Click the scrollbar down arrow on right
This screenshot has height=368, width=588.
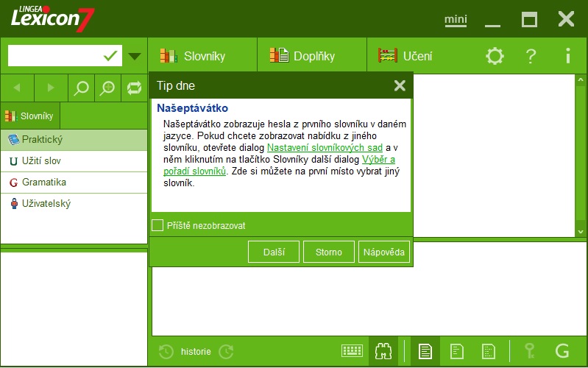[x=581, y=231]
